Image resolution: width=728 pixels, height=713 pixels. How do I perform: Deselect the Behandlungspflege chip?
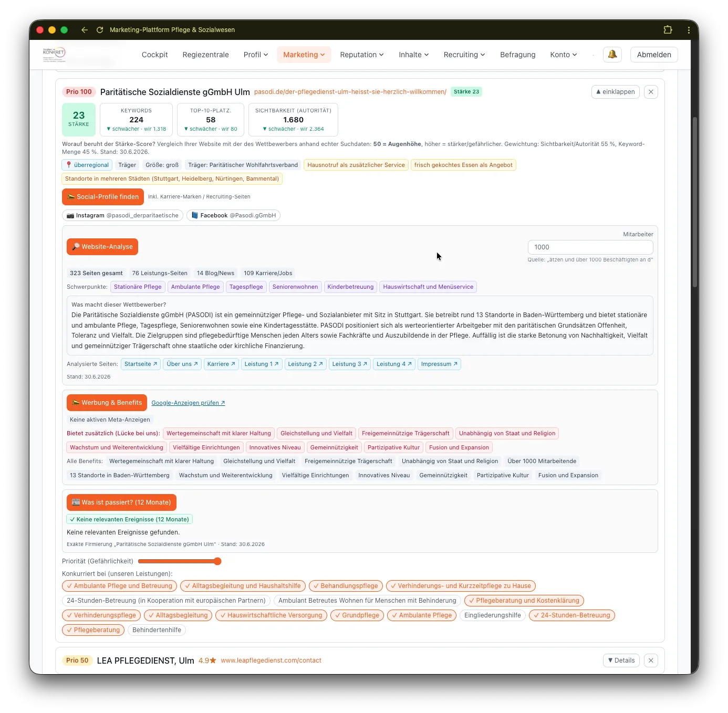point(346,586)
